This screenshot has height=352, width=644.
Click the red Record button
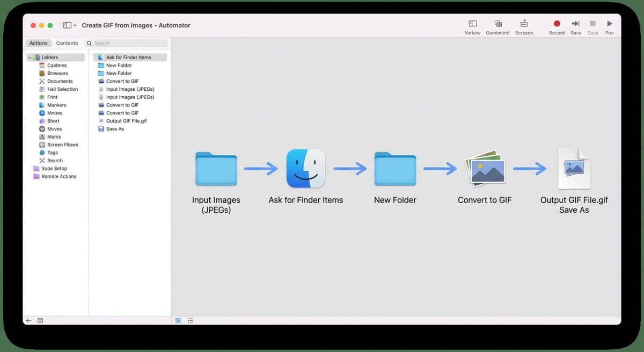coord(557,24)
